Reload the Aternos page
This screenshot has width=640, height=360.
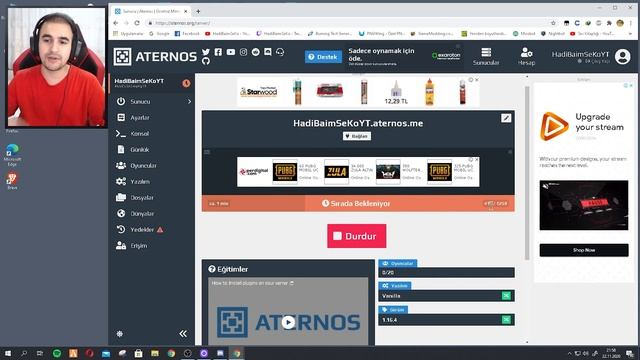click(137, 23)
